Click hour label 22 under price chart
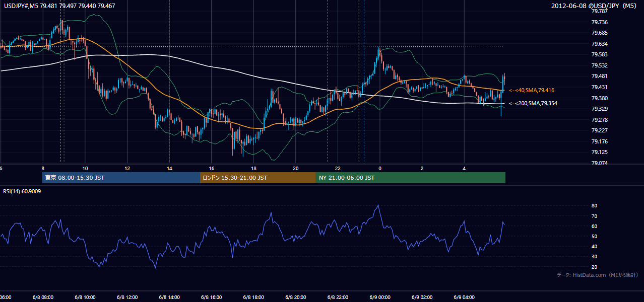 tap(338, 168)
